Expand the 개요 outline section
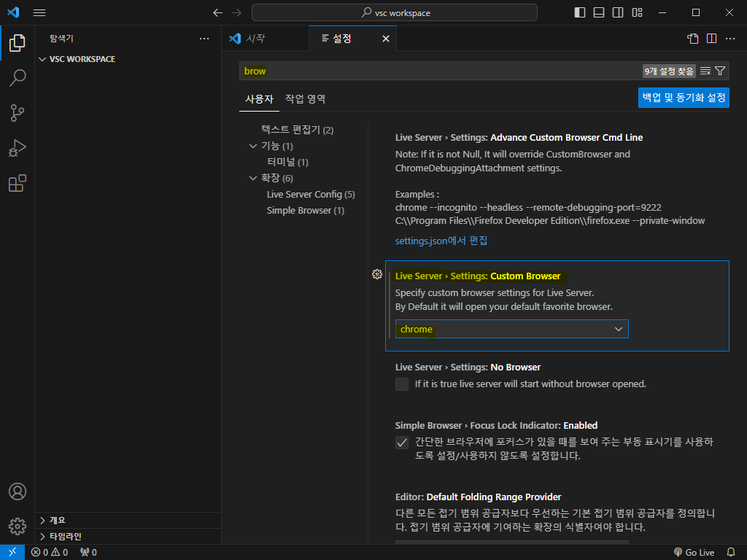Image resolution: width=747 pixels, height=560 pixels. point(128,520)
